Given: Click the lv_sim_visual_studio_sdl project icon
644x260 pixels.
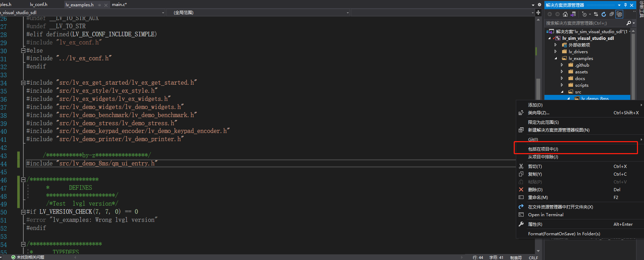Looking at the screenshot, I should (557, 38).
